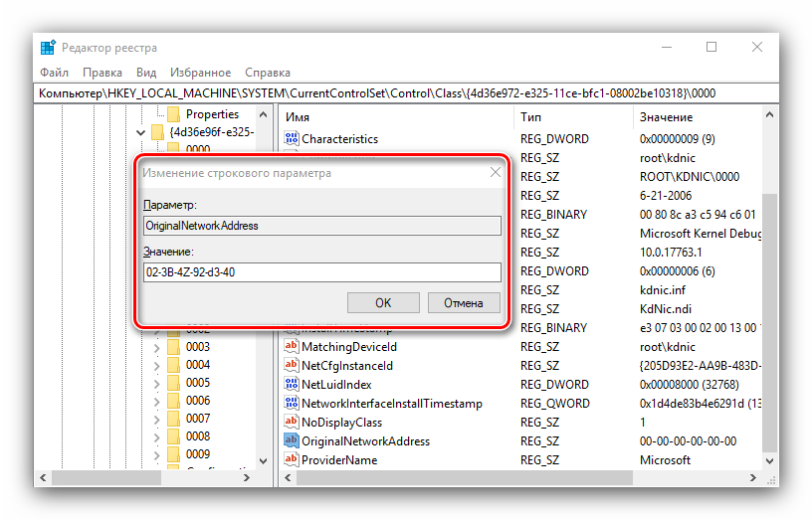Image resolution: width=812 pixels, height=520 pixels.
Task: Select the ProviderName string icon
Action: (x=292, y=460)
